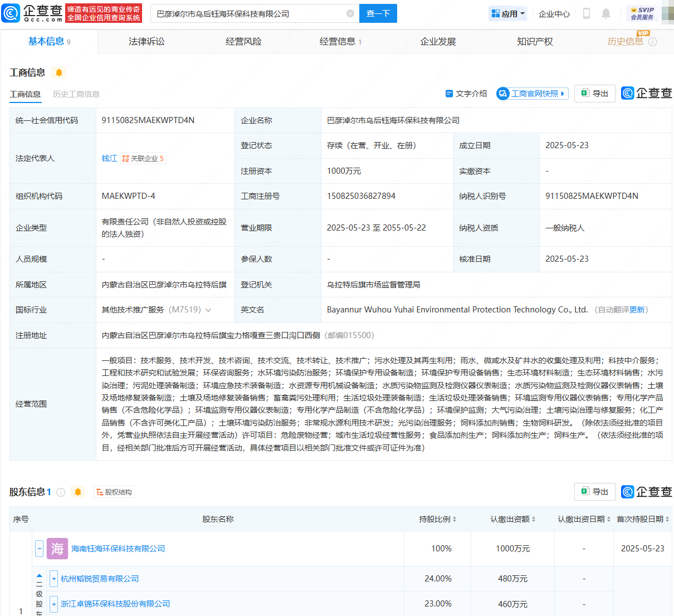Screen dimensions: 674x616
Task: Open notifications via the header bell icon
Action: pyautogui.click(x=606, y=13)
